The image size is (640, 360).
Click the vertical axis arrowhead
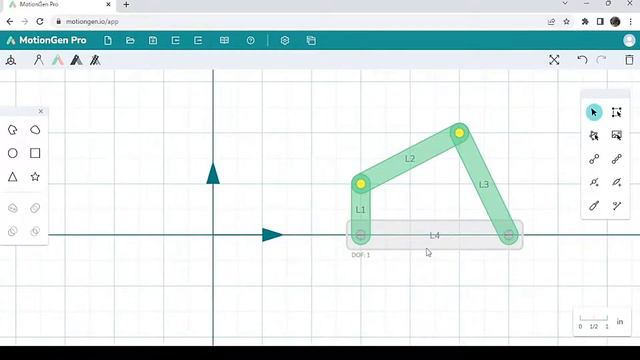coord(213,173)
